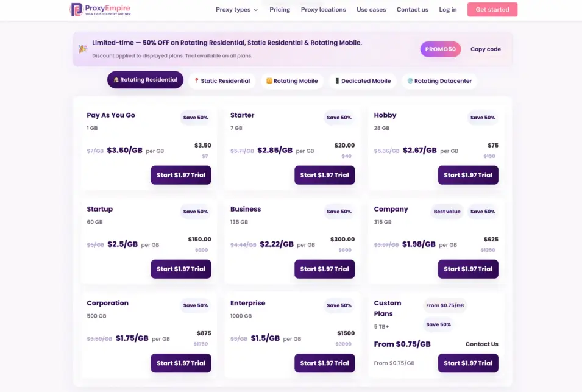582x392 pixels.
Task: Click the party popper promo icon
Action: [x=82, y=49]
